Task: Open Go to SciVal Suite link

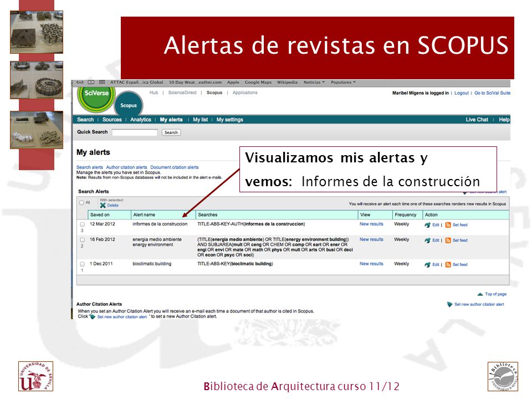Action: click(x=492, y=93)
